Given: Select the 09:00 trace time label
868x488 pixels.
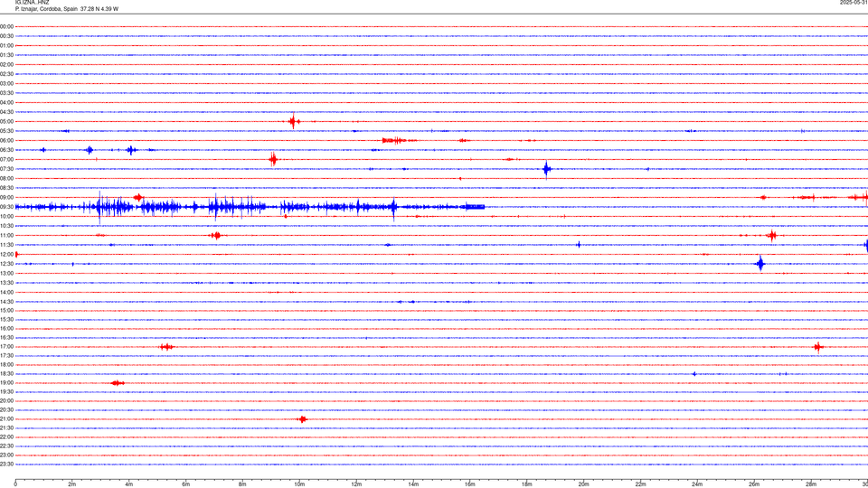Looking at the screenshot, I should [x=6, y=198].
